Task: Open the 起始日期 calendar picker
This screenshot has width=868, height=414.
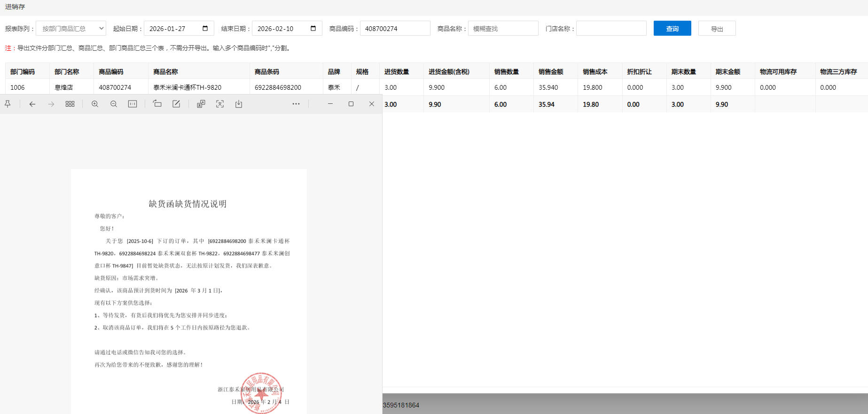Action: 205,29
